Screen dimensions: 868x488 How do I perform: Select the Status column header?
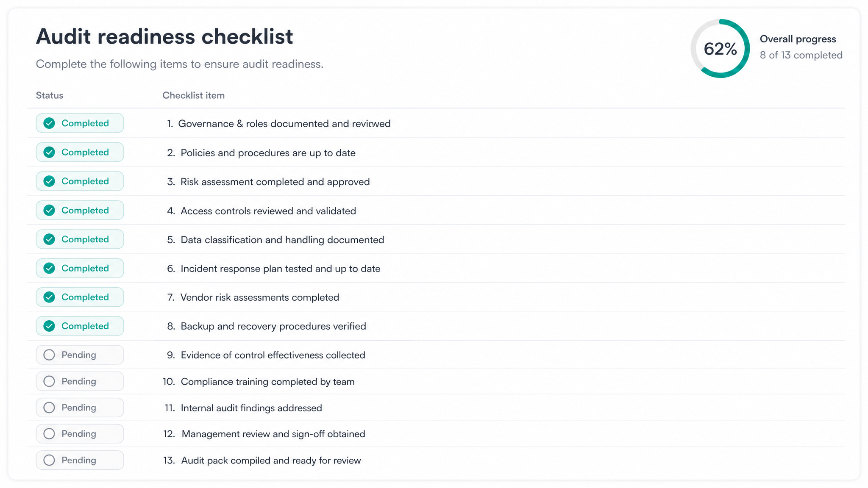[x=50, y=95]
